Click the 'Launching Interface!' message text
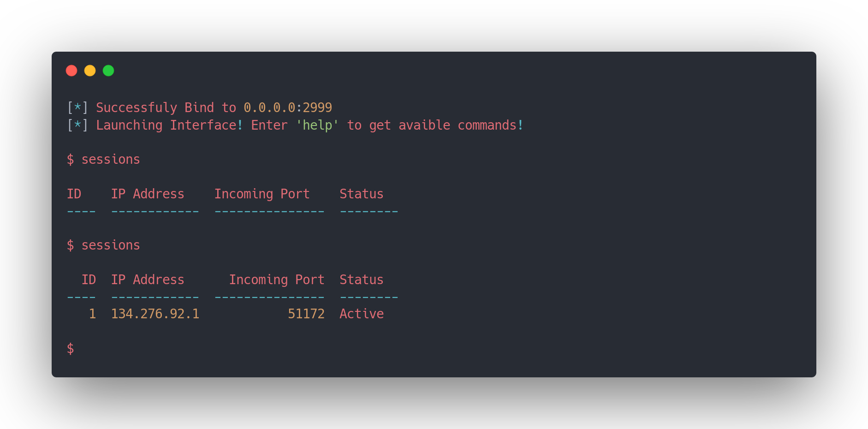 click(169, 125)
